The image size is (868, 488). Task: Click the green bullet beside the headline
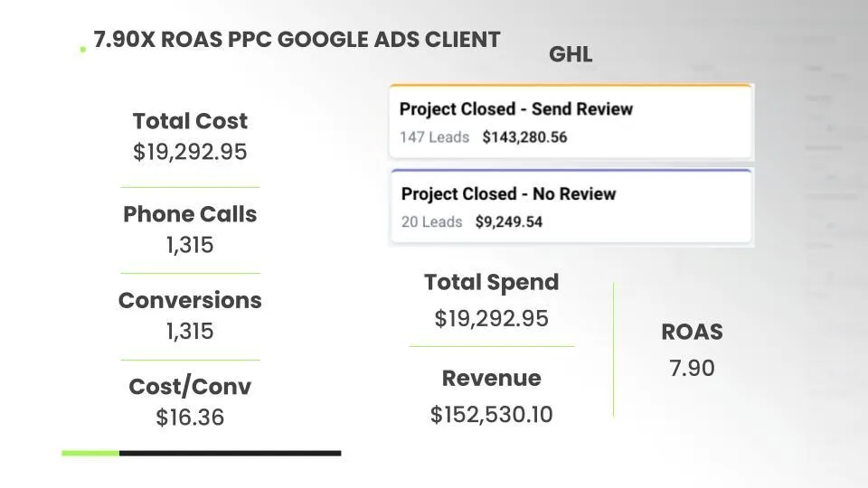(83, 50)
